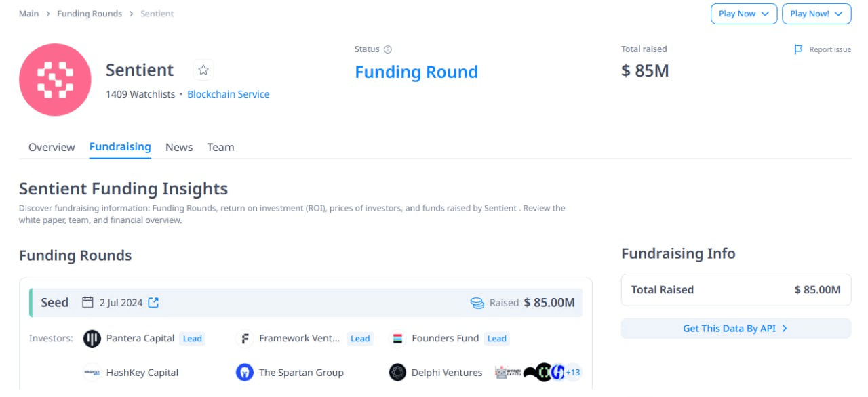This screenshot has width=868, height=397.
Task: Switch to the Overview tab
Action: pyautogui.click(x=52, y=147)
